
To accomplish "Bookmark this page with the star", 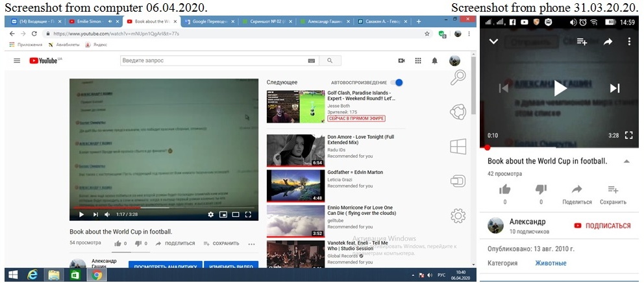I will click(x=427, y=34).
